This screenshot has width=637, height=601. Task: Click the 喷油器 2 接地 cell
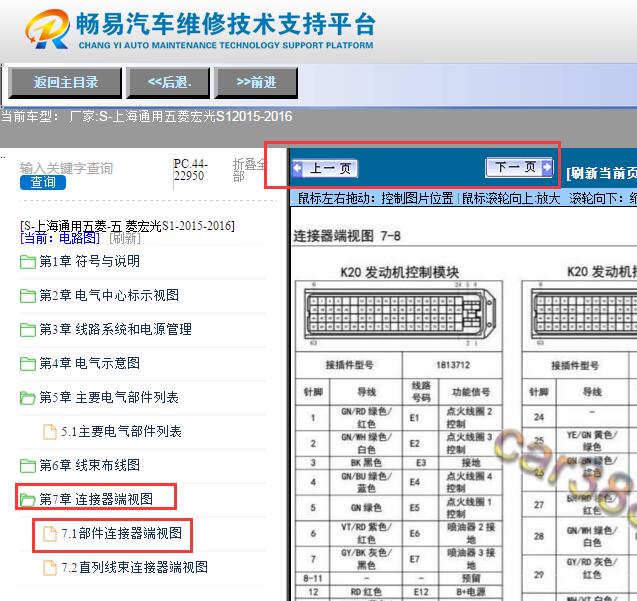point(470,533)
